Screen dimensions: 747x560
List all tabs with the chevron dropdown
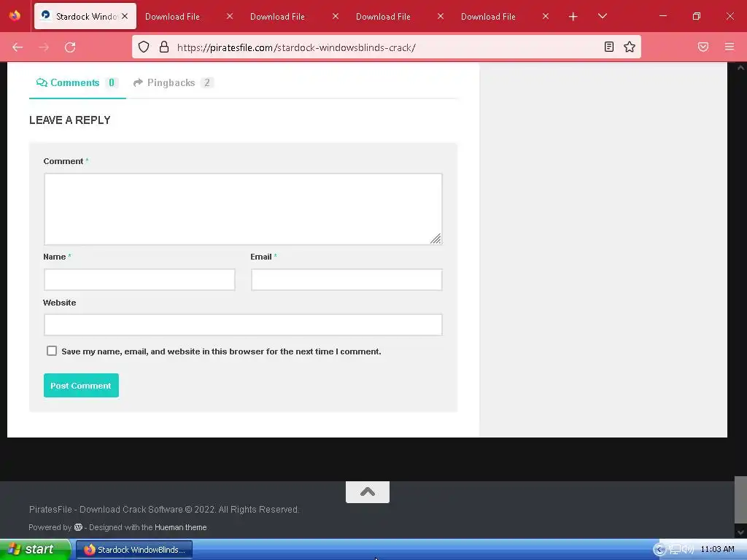coord(602,16)
